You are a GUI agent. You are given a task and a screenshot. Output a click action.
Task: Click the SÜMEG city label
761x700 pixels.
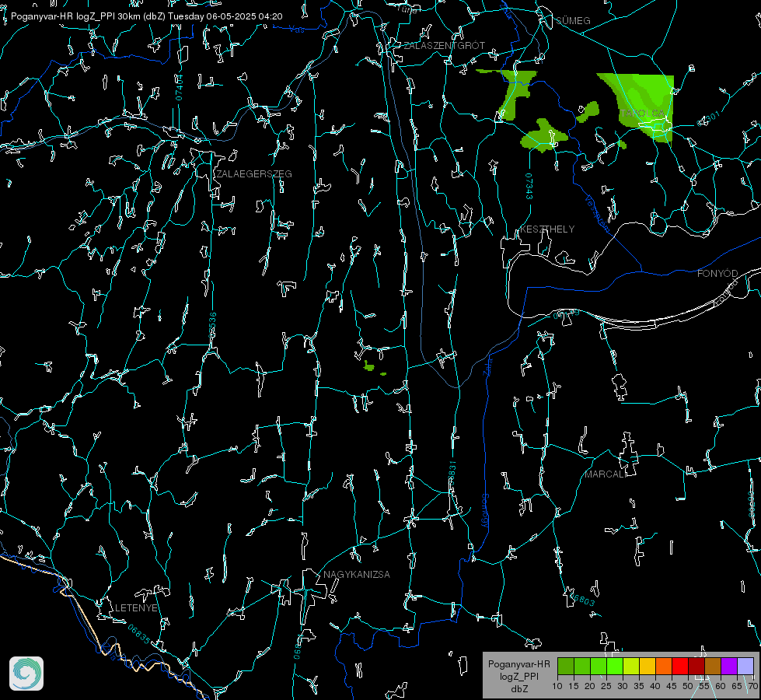pyautogui.click(x=573, y=20)
